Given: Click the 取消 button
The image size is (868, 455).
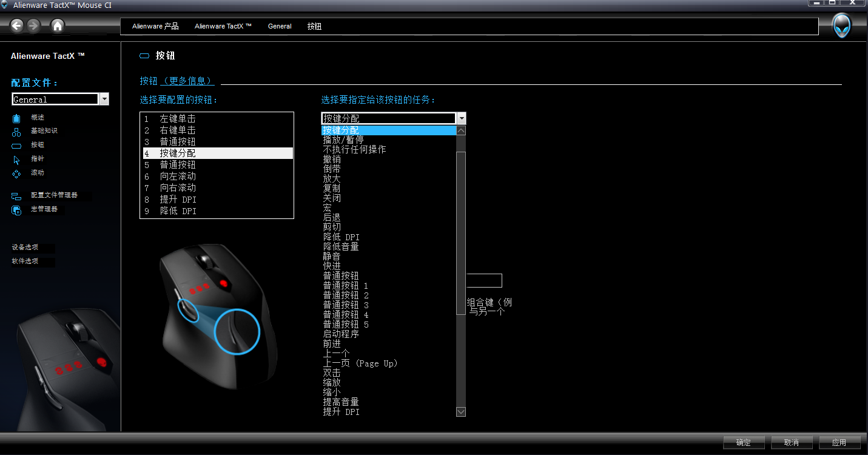Looking at the screenshot, I should (792, 443).
